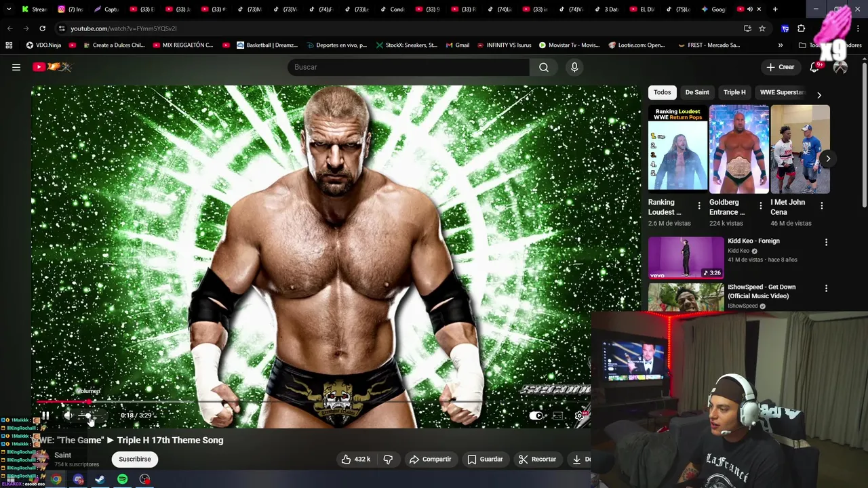
Task: Open player settings gear
Action: click(x=580, y=415)
